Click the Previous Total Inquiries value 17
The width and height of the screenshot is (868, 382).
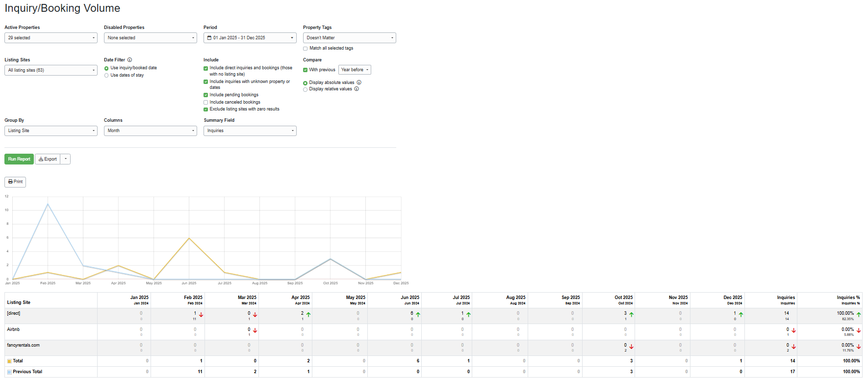tap(792, 372)
